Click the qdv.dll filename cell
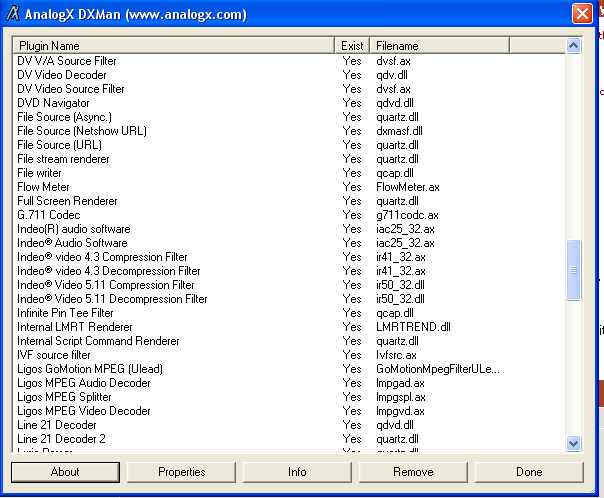Viewport: 604px width, 498px height. 392,75
